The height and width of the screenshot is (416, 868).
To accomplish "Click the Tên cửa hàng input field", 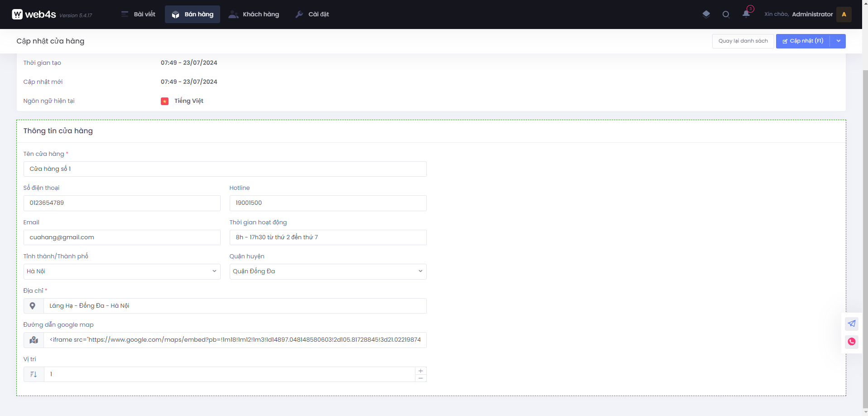I will pyautogui.click(x=225, y=169).
